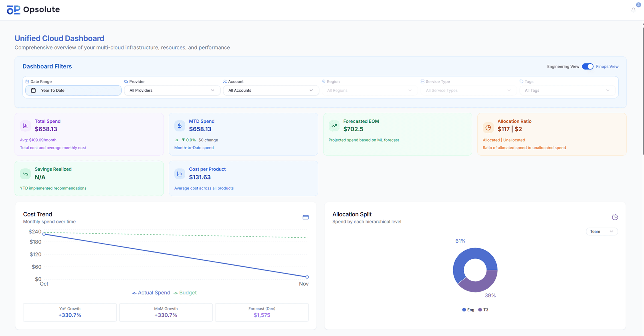Viewport: 644px width, 336px height.
Task: Open the Year To Date range picker
Action: (x=73, y=90)
